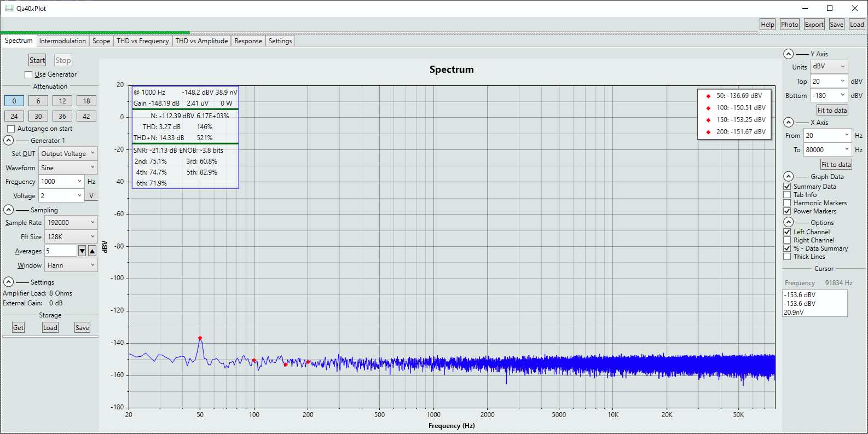Collapse the X Axis section
Viewport: 868px width, 434px height.
pos(788,122)
